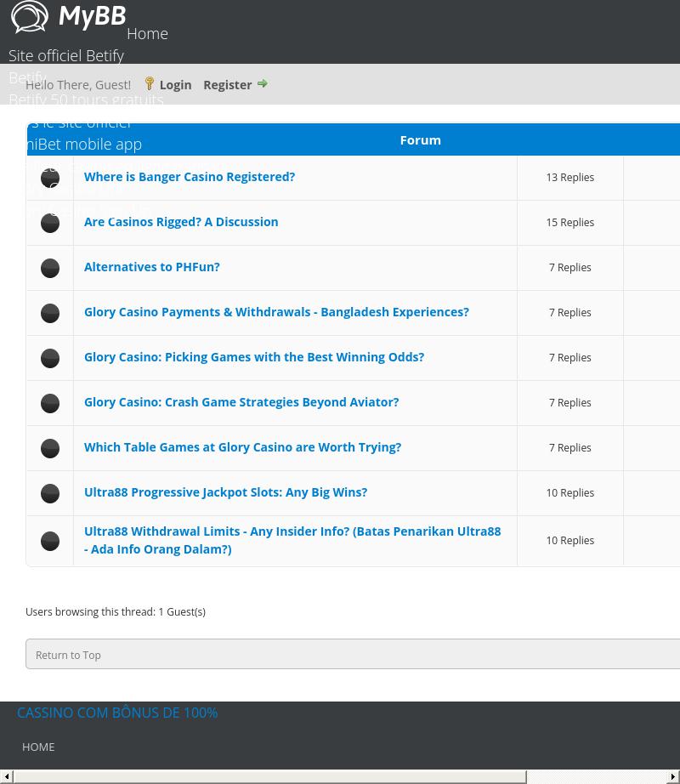Click status icon for Ultra88 Progressive Jackpot thread
680x784 pixels.
tap(50, 493)
